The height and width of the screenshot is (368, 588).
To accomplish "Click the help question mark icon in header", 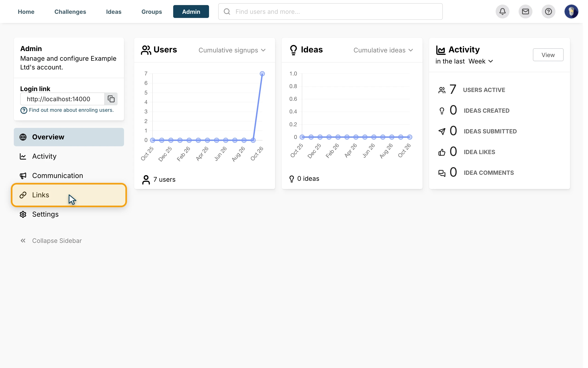I will [x=548, y=11].
